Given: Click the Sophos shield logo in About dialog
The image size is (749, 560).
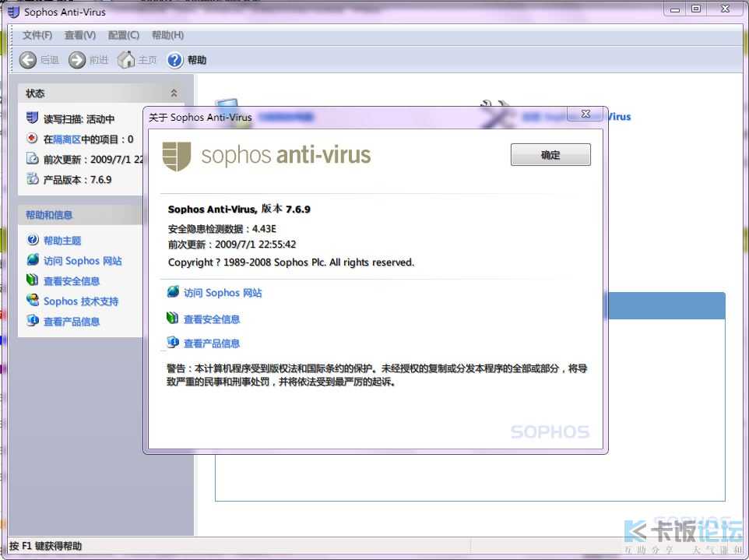Looking at the screenshot, I should (177, 156).
